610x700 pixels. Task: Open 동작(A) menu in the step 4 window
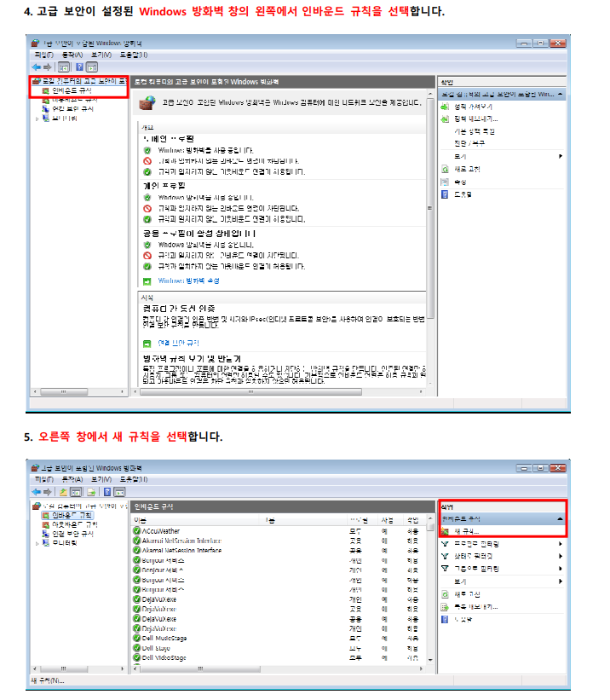(72, 55)
